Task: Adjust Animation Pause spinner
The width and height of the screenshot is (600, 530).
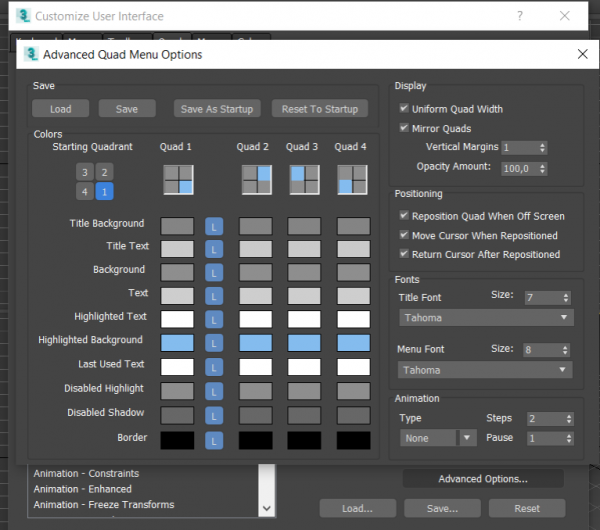Action: point(569,439)
